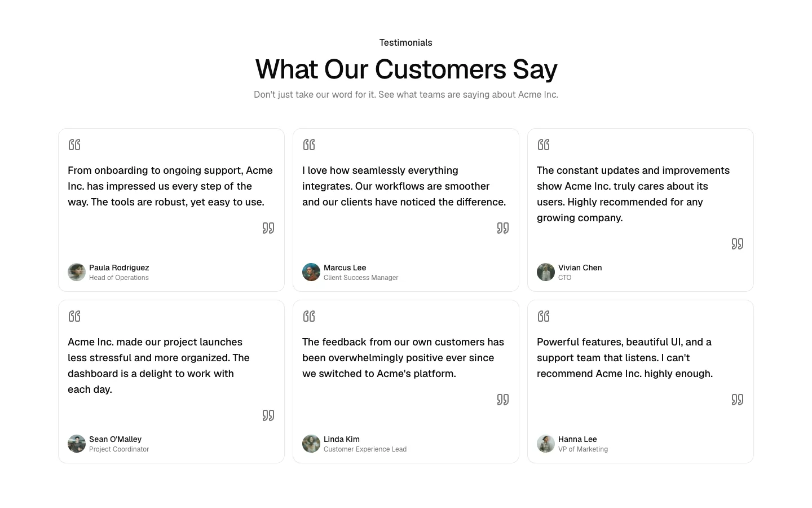Click the opening quote icon in Paula Rodriguez's card
The width and height of the screenshot is (812, 508).
pyautogui.click(x=74, y=144)
